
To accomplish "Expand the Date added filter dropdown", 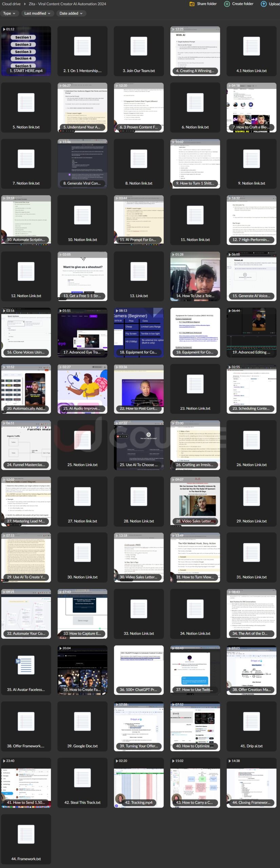I will point(71,14).
